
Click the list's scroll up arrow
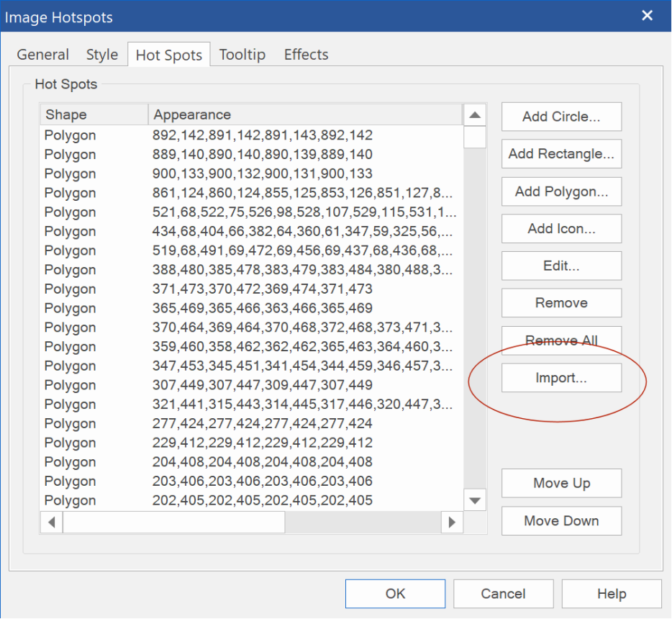(x=475, y=115)
